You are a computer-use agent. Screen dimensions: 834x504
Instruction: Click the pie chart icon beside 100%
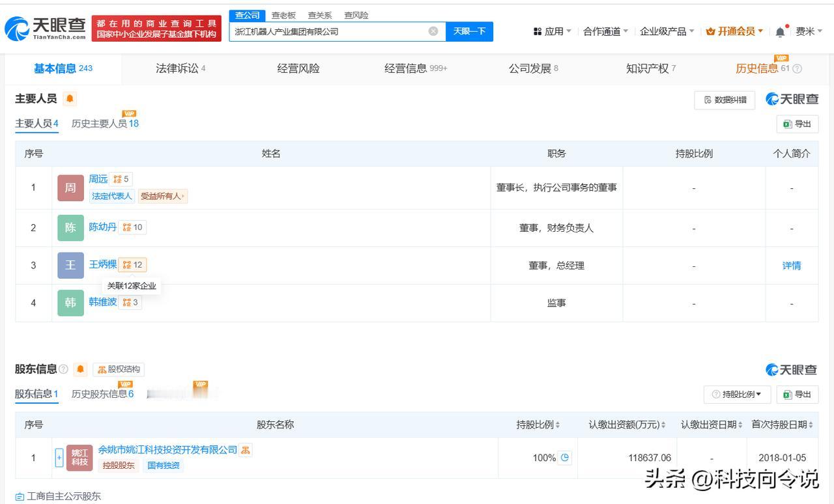(565, 457)
